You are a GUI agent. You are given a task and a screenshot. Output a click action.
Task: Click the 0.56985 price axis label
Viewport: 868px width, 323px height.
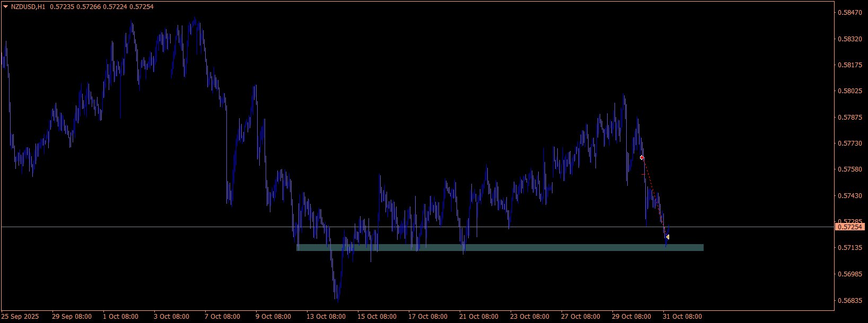[849, 274]
